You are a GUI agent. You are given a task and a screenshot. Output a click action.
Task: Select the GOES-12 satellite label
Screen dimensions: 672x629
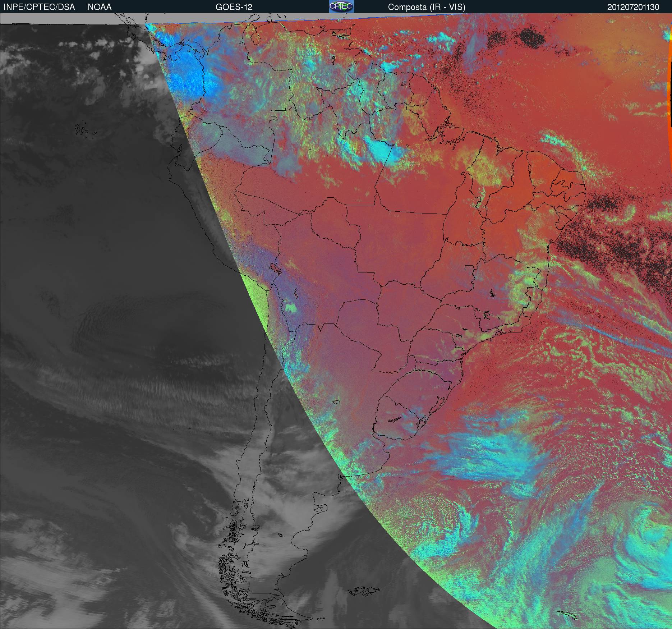(234, 7)
